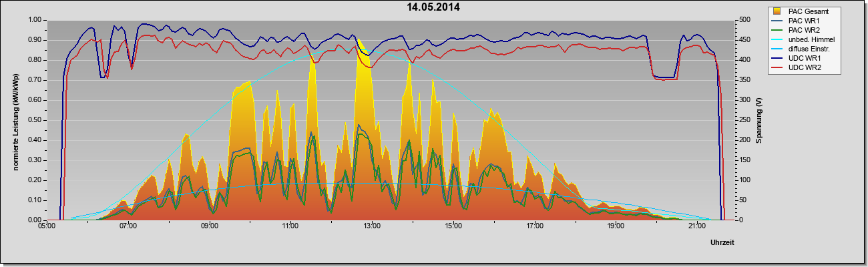Click the 09:00 time axis label
Viewport: 868px width, 267px height.
[209, 227]
